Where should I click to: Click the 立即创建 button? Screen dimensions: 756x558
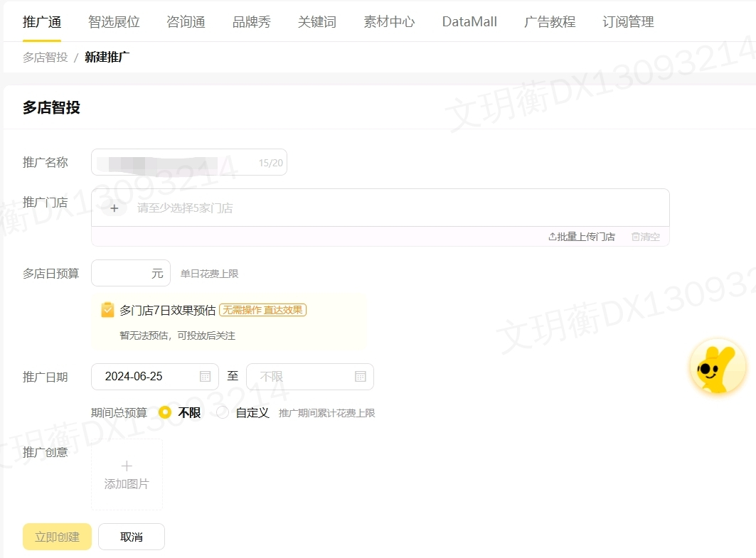pos(57,537)
